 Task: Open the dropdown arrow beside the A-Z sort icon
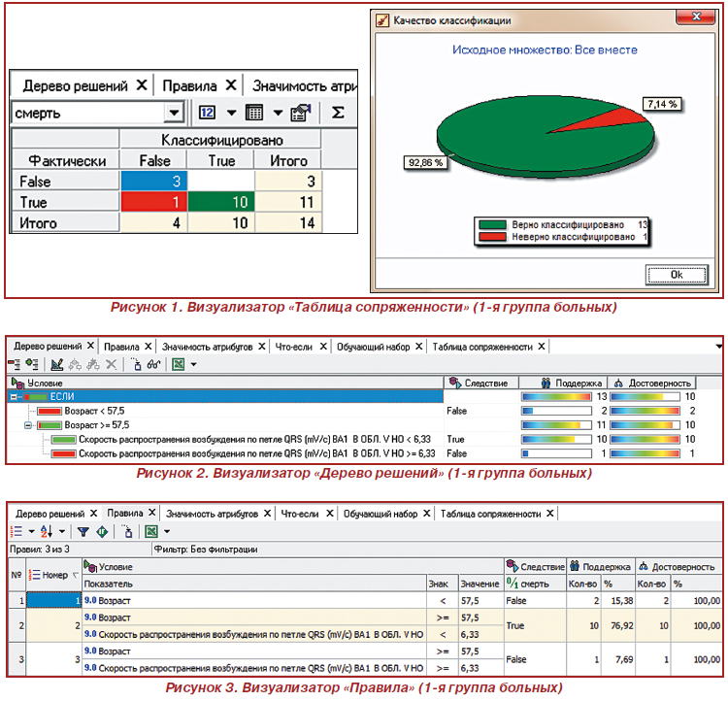click(x=62, y=532)
